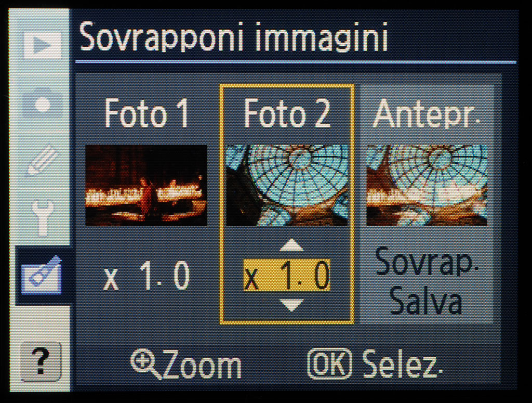The image size is (532, 403).
Task: Choose the Salva option
Action: click(426, 301)
